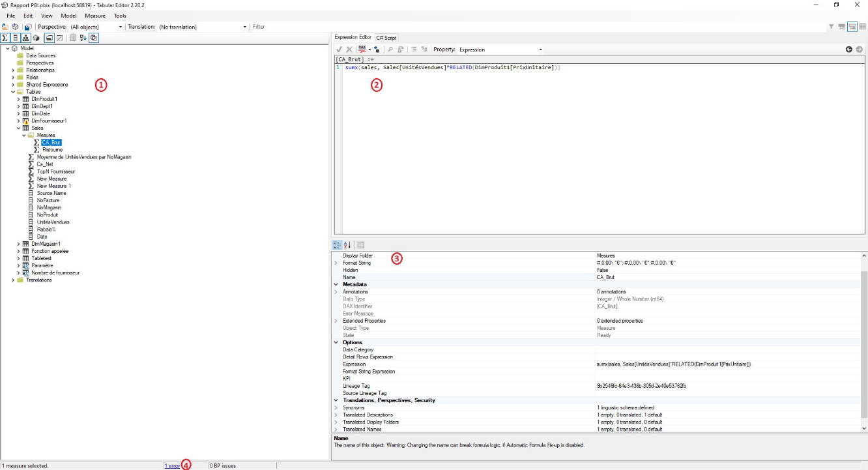Open the View menu
This screenshot has width=868, height=470.
coord(47,16)
